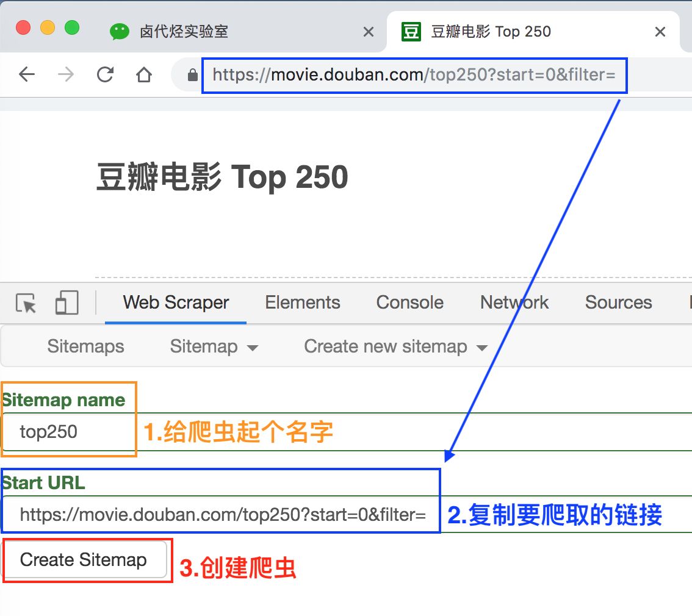Open the Sources DevTools tab

[618, 303]
